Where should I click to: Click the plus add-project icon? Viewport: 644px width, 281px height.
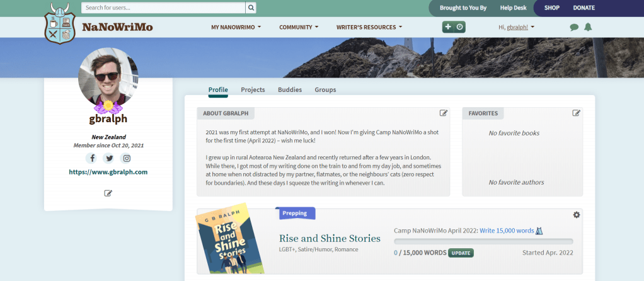coord(448,27)
